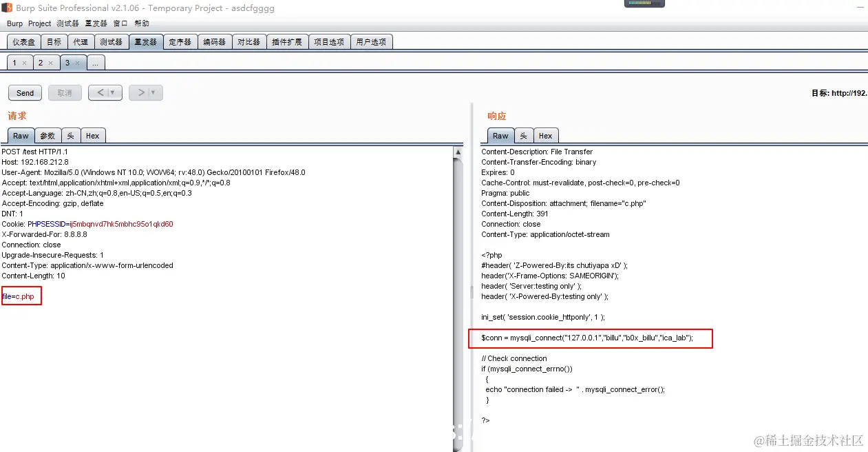Click the Burp Suite logo in title bar
This screenshot has height=452, width=868.
(x=8, y=8)
